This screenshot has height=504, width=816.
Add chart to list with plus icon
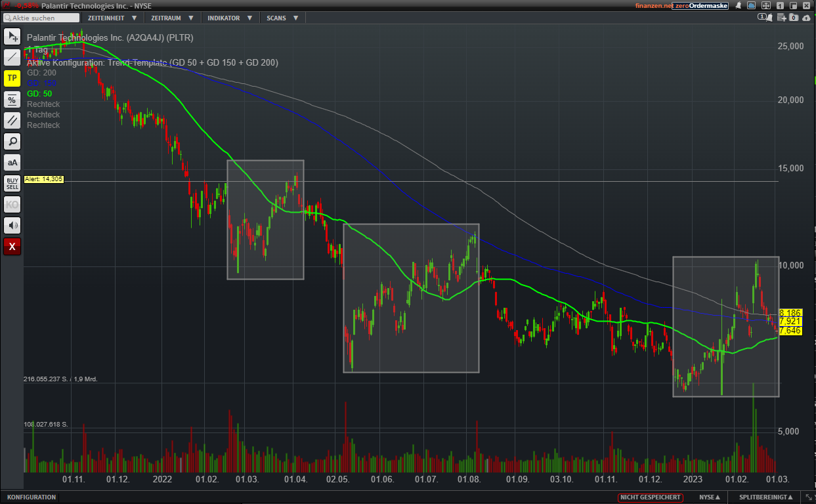click(x=782, y=18)
